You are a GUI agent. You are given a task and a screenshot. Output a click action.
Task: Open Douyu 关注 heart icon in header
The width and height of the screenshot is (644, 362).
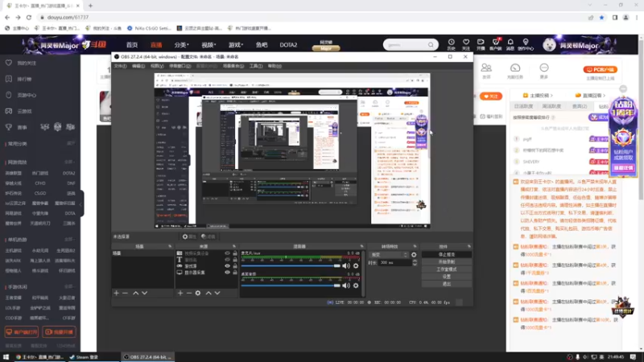466,44
